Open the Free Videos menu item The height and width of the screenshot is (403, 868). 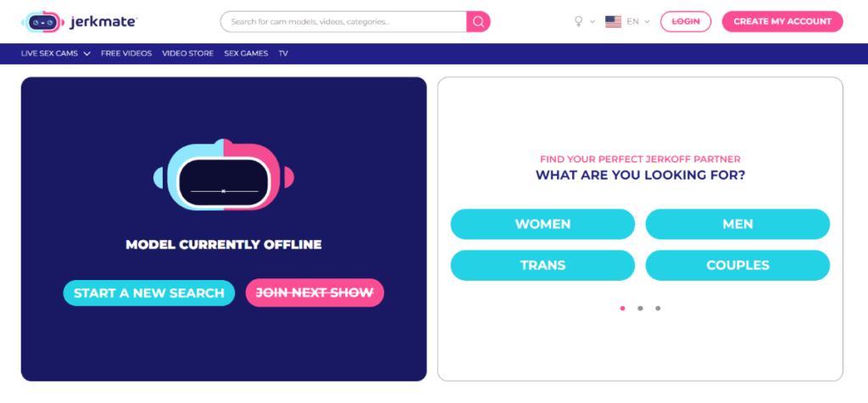(126, 53)
